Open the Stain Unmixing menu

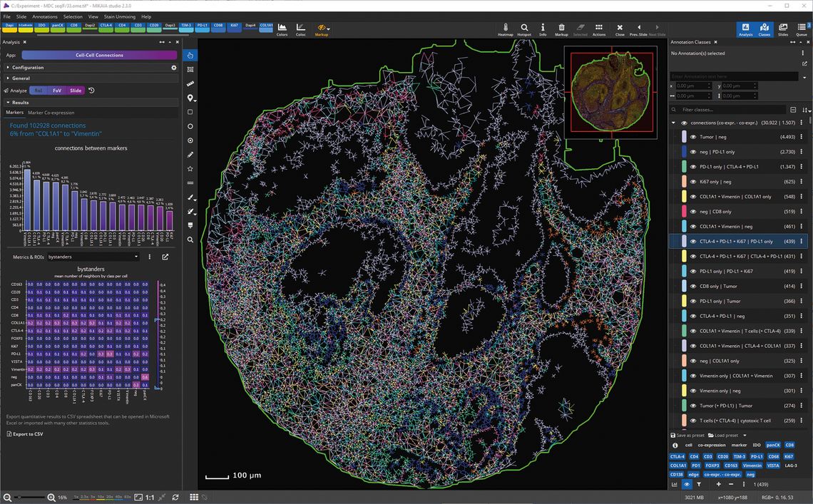119,16
